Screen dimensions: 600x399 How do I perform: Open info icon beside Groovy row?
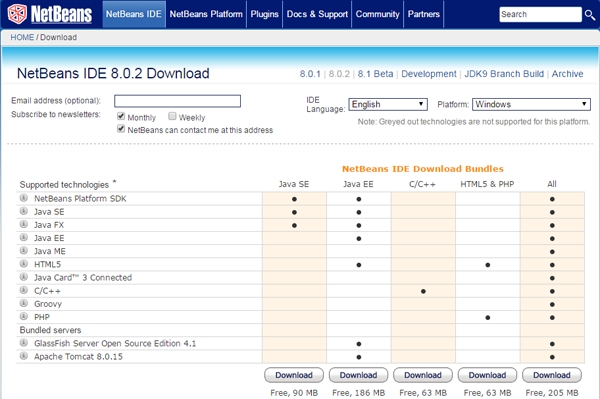(24, 303)
